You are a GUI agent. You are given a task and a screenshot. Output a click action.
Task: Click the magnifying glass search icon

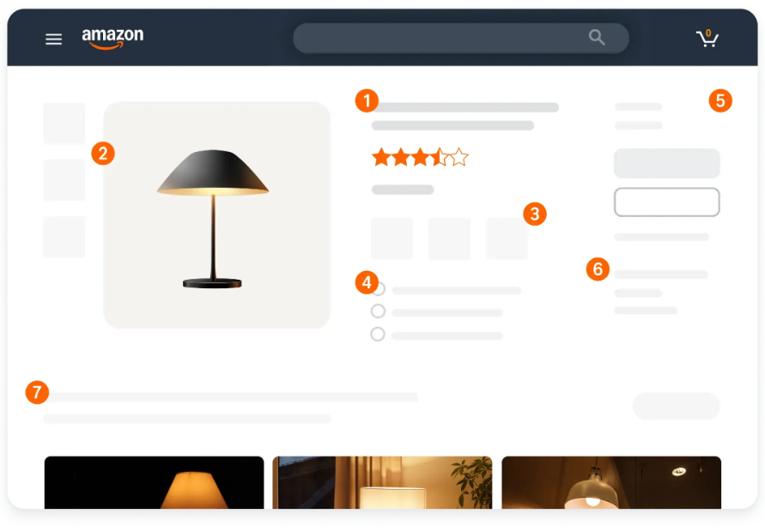[597, 37]
